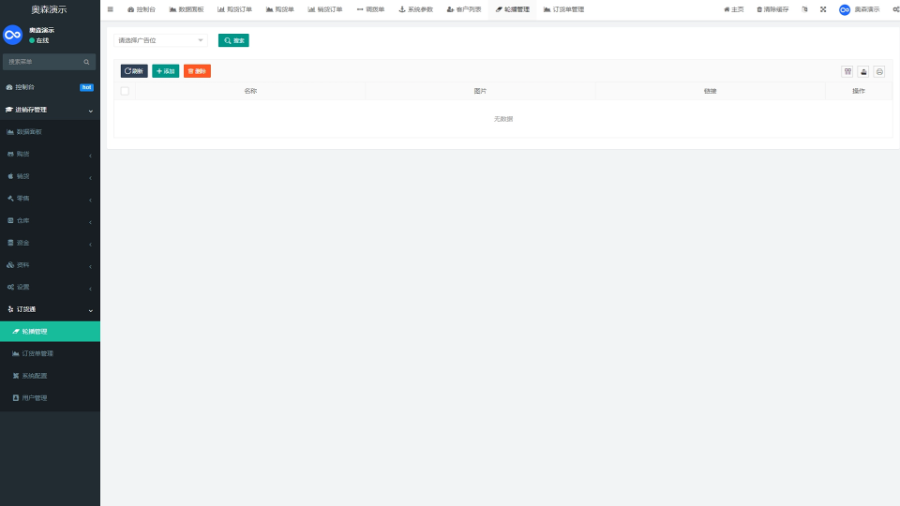Go to 主页 in top right

[734, 9]
